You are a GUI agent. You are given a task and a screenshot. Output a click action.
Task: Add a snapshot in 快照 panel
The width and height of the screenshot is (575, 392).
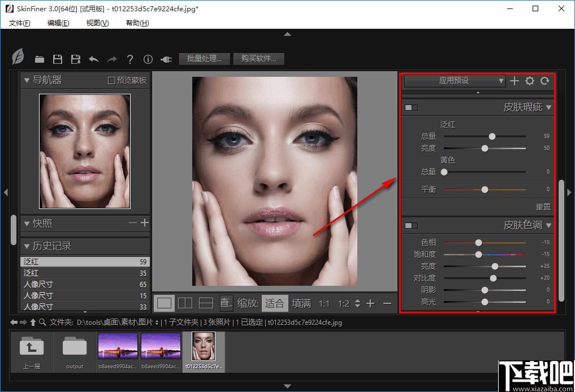tap(145, 223)
